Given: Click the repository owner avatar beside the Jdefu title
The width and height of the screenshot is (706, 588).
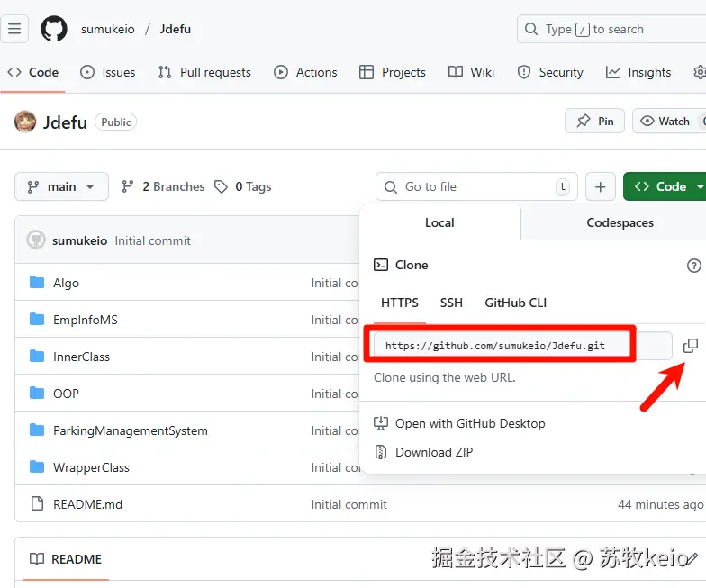Looking at the screenshot, I should click(x=25, y=122).
